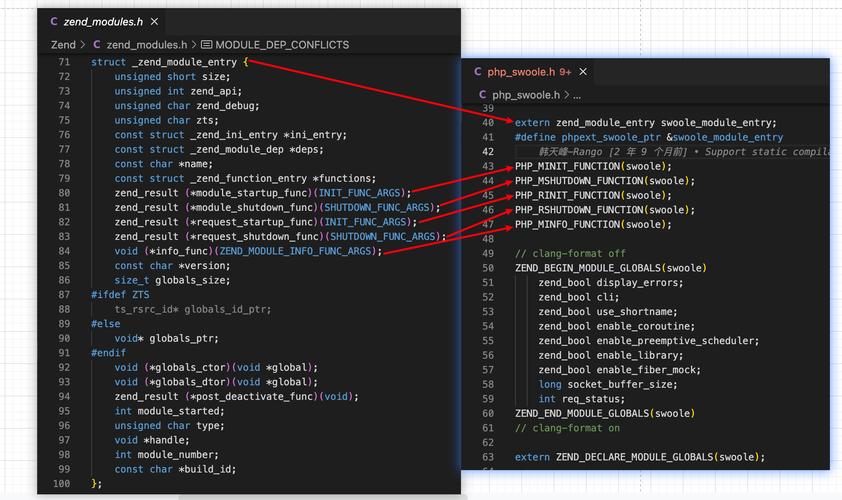Click the C icon in zend_modules.h breadcrumb

(97, 45)
